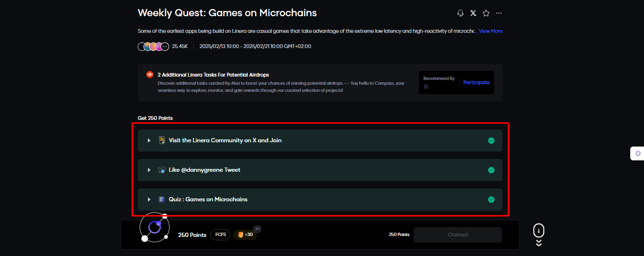Screen dimensions: 644x256
Task: Open the three-dot more options menu
Action: pos(499,13)
